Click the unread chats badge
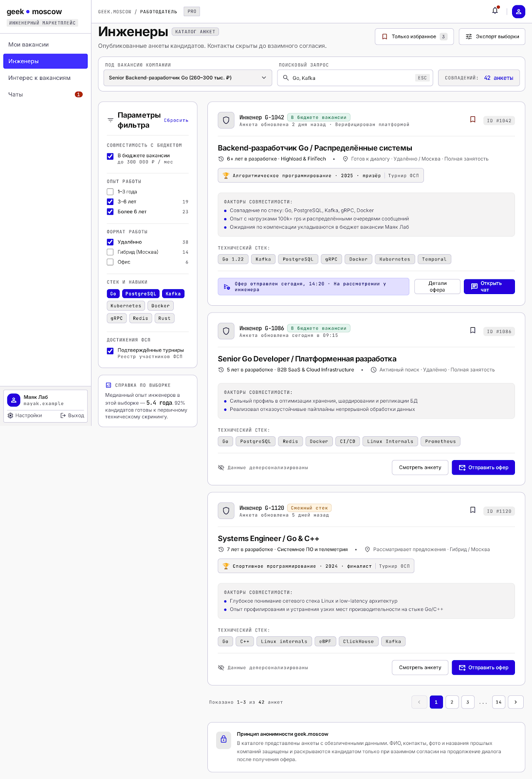Viewport: 532px width, 779px height. (x=79, y=94)
